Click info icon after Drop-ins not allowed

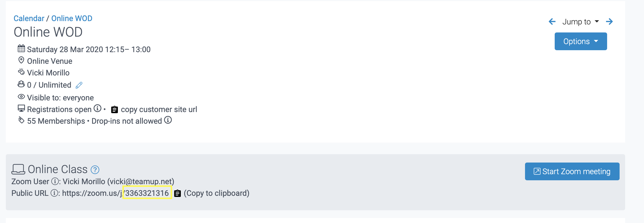[x=168, y=120]
